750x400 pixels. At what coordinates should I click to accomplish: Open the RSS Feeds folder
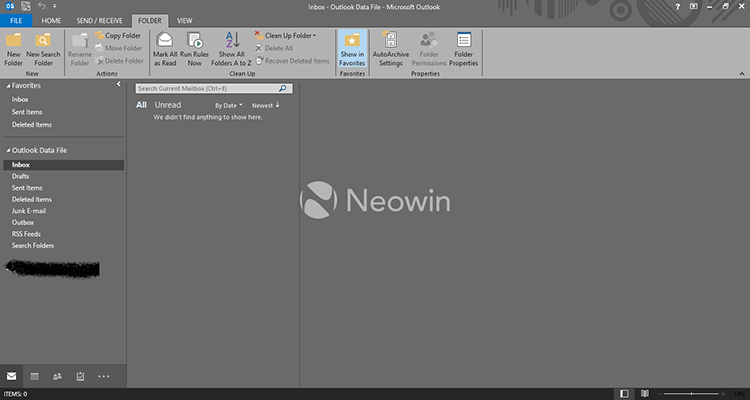[x=26, y=233]
